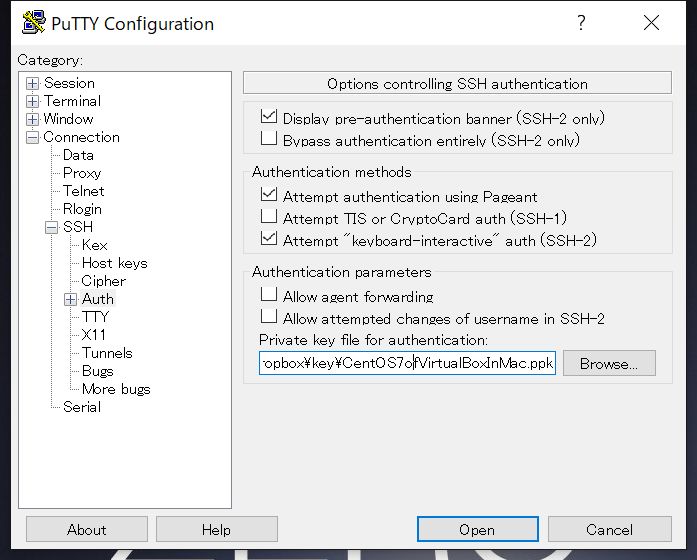Click the PuTTY icon in title bar
The image size is (697, 560).
pos(33,22)
